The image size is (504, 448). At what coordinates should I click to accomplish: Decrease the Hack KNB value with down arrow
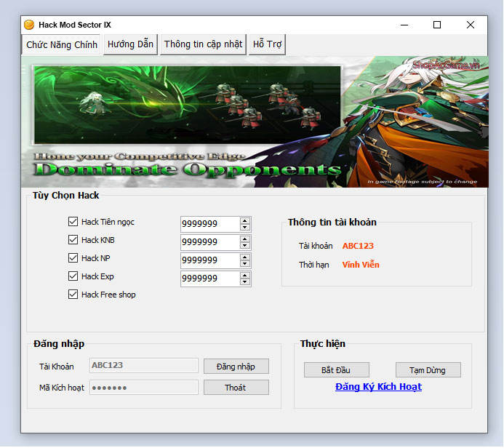pyautogui.click(x=245, y=246)
